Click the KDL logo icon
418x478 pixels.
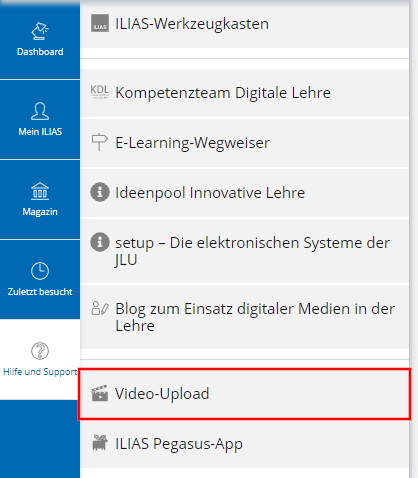(x=100, y=92)
